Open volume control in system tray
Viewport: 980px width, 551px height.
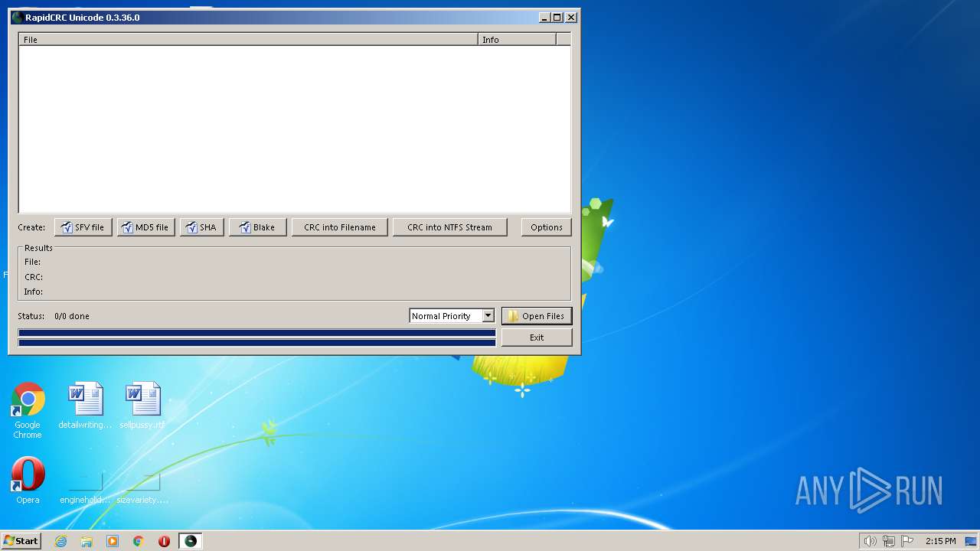(x=870, y=541)
